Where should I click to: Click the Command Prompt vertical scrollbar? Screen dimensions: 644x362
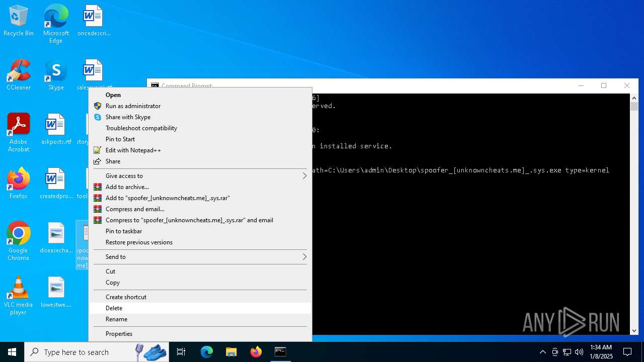[x=634, y=214]
